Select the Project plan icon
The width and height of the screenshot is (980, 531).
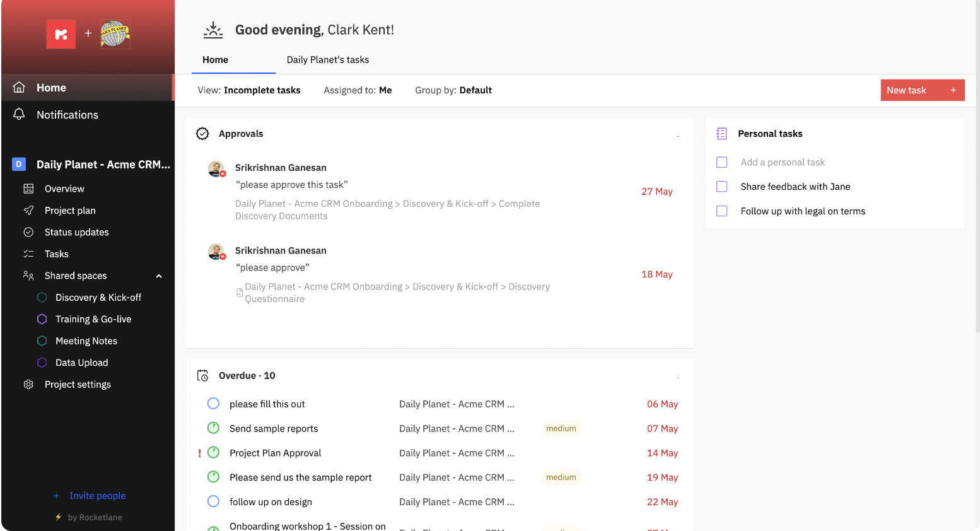28,210
